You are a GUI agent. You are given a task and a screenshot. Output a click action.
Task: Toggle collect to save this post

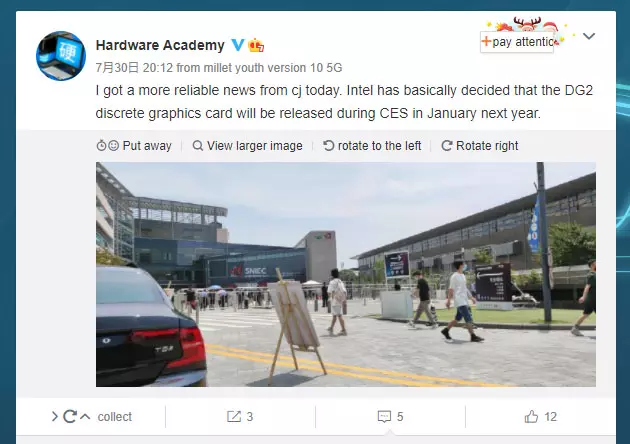pos(115,417)
